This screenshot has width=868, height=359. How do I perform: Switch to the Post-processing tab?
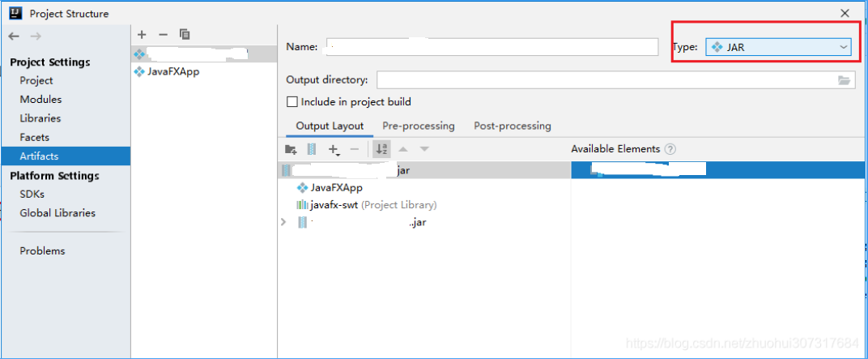coord(513,126)
